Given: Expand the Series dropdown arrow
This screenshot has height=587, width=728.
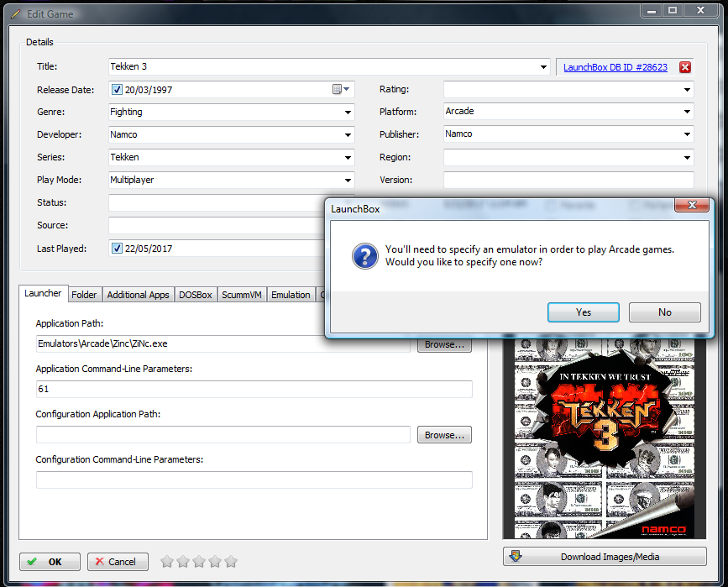Looking at the screenshot, I should 348,157.
